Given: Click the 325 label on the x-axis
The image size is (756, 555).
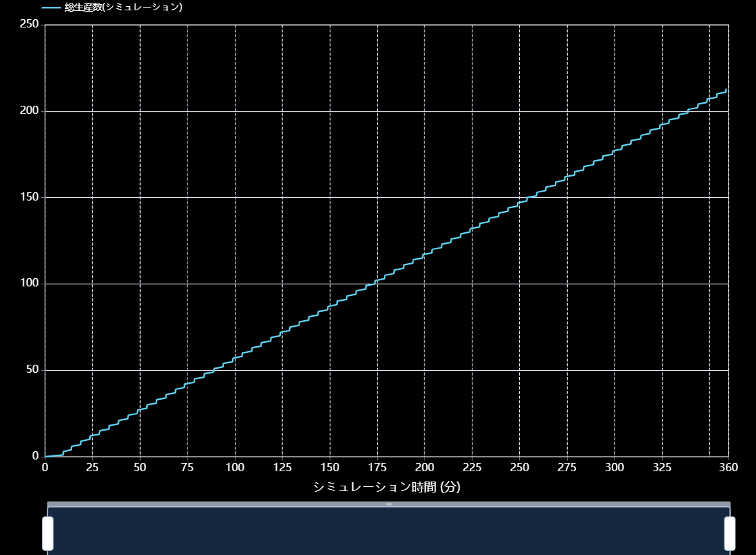Looking at the screenshot, I should [x=662, y=468].
